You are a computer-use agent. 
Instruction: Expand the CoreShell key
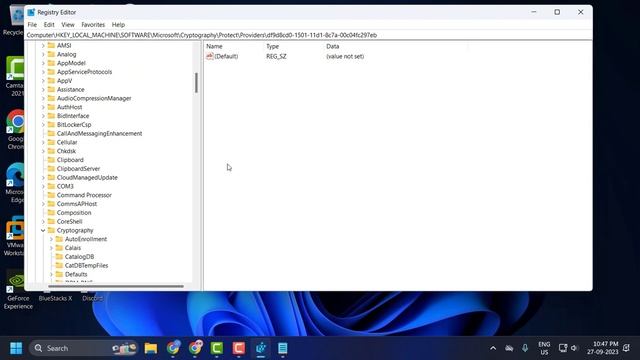[x=43, y=222]
